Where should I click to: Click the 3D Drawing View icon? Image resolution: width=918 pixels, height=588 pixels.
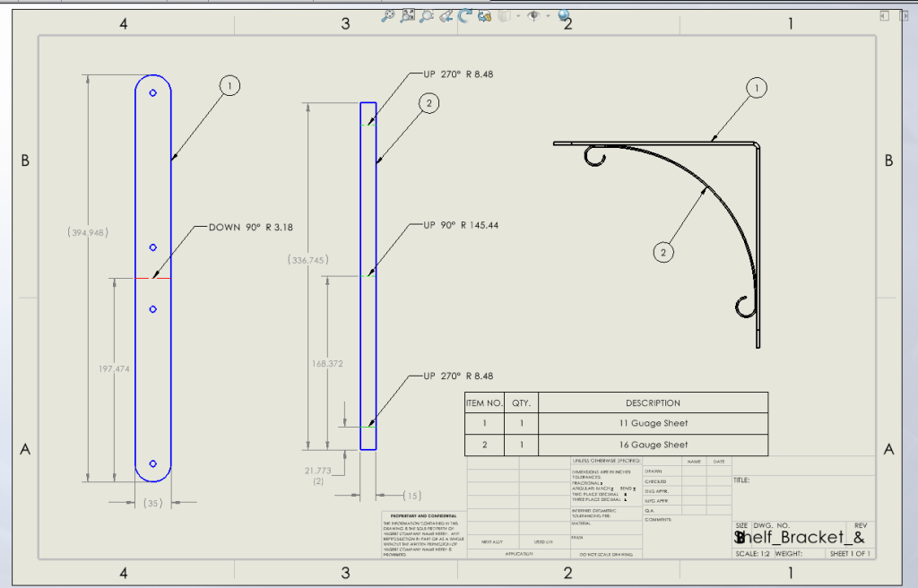point(484,15)
